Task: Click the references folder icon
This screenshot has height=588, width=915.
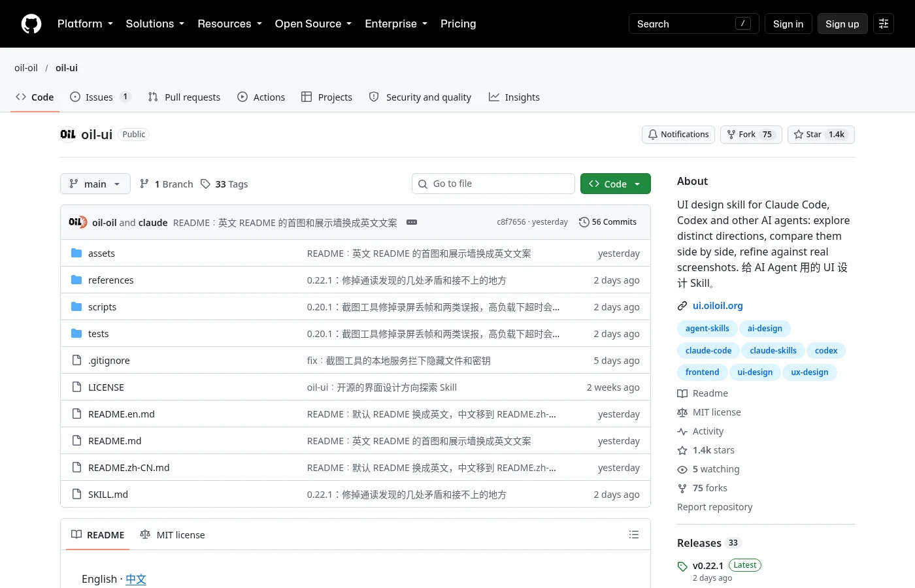Action: pos(76,280)
